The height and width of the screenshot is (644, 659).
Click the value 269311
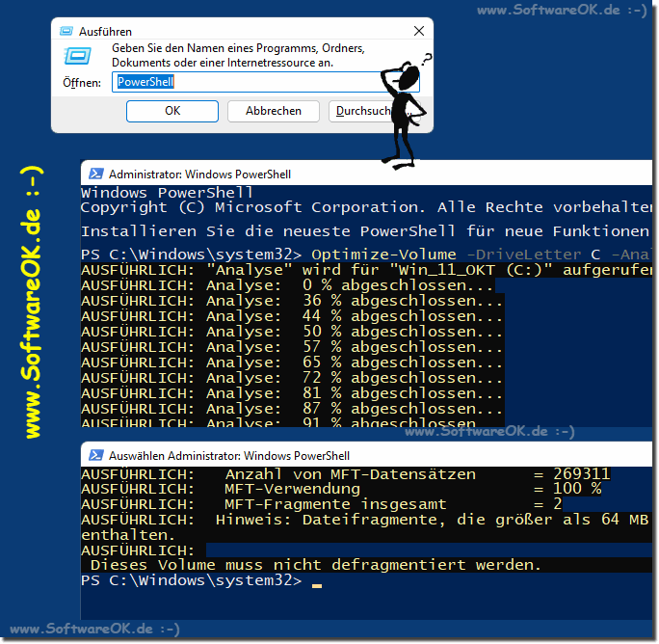click(x=582, y=474)
